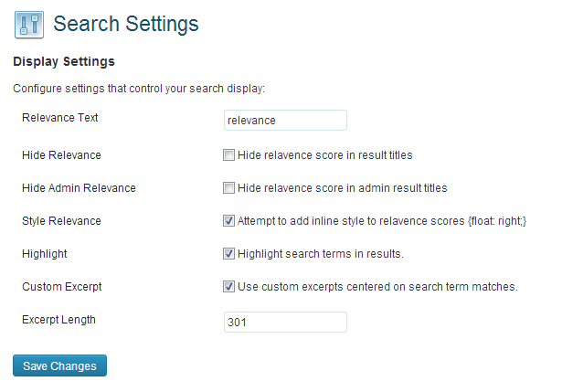Enable hiding relevance score in result titles
Viewport: 562px width, 392px height.
[229, 155]
